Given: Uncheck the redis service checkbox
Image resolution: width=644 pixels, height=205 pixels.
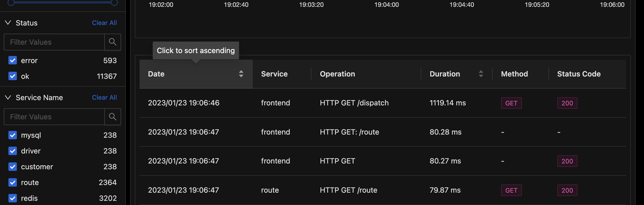Looking at the screenshot, I should [12, 198].
